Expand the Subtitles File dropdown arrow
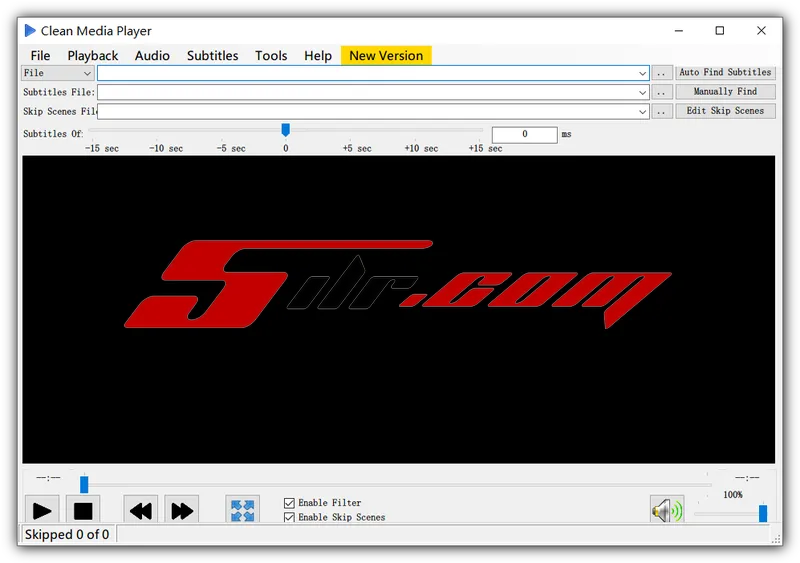800x563 pixels. click(642, 92)
